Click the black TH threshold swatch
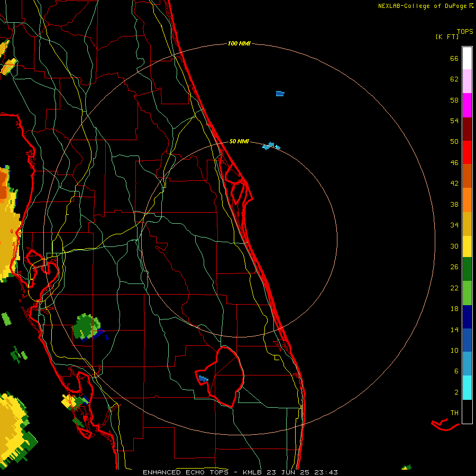This screenshot has height=476, width=476. (467, 411)
